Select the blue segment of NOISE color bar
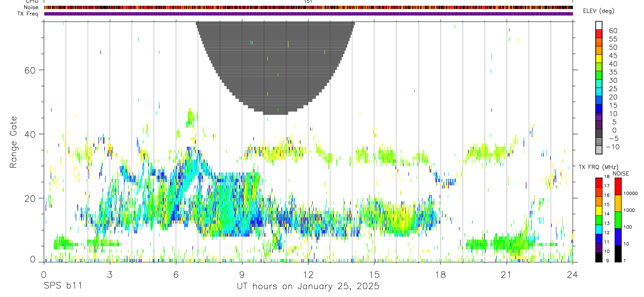 tap(618, 237)
